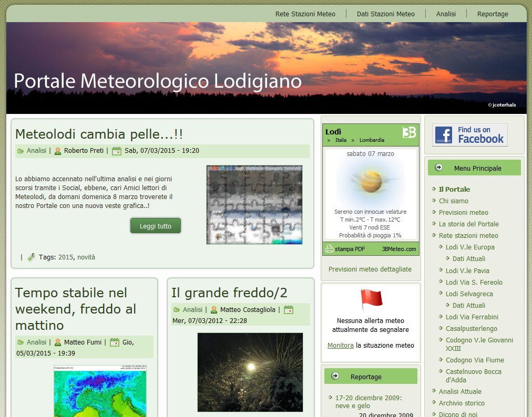Click the printer icon for stampa PDF
Viewport: 532px width, 417px height.
point(329,249)
